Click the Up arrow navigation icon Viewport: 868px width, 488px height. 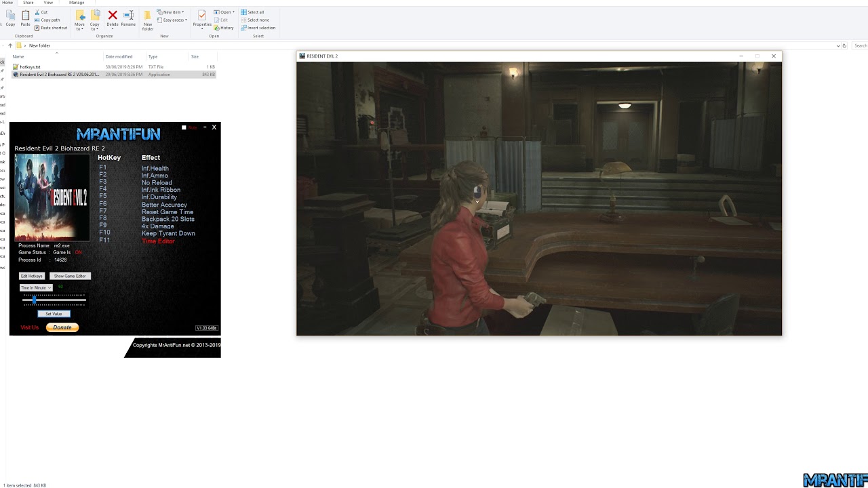coord(10,45)
